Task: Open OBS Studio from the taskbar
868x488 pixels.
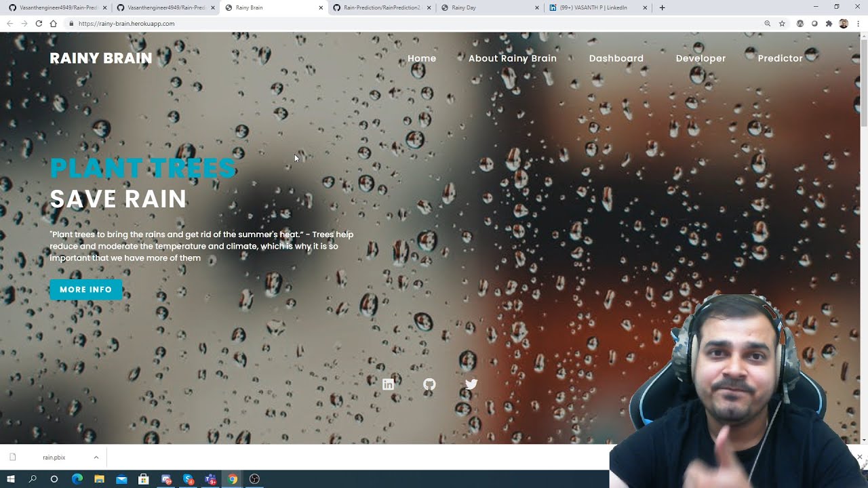Action: (254, 479)
